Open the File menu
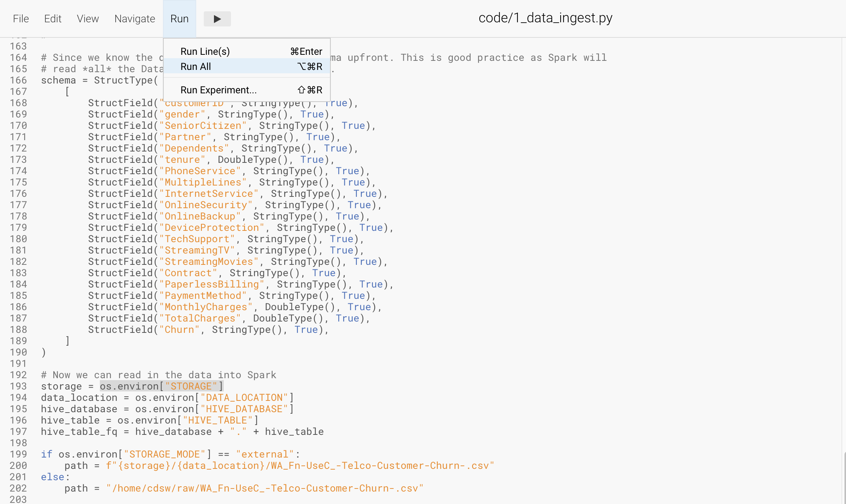This screenshot has height=504, width=846. [21, 19]
